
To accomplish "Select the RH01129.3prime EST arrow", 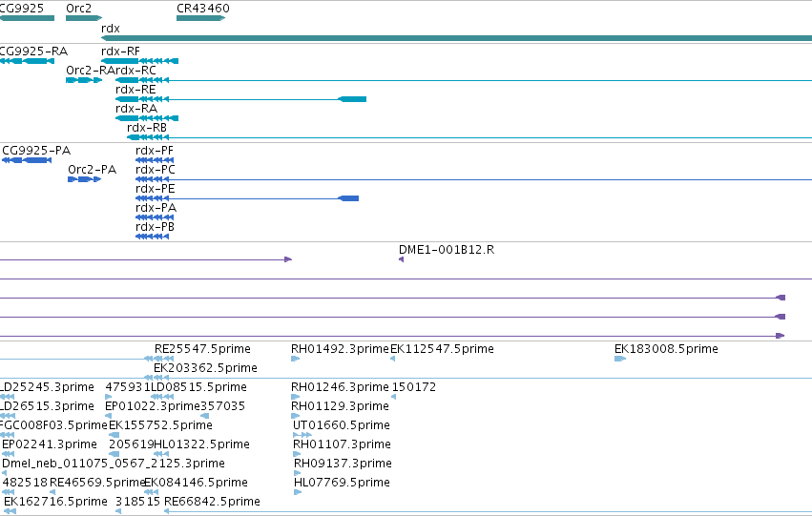I will click(295, 416).
